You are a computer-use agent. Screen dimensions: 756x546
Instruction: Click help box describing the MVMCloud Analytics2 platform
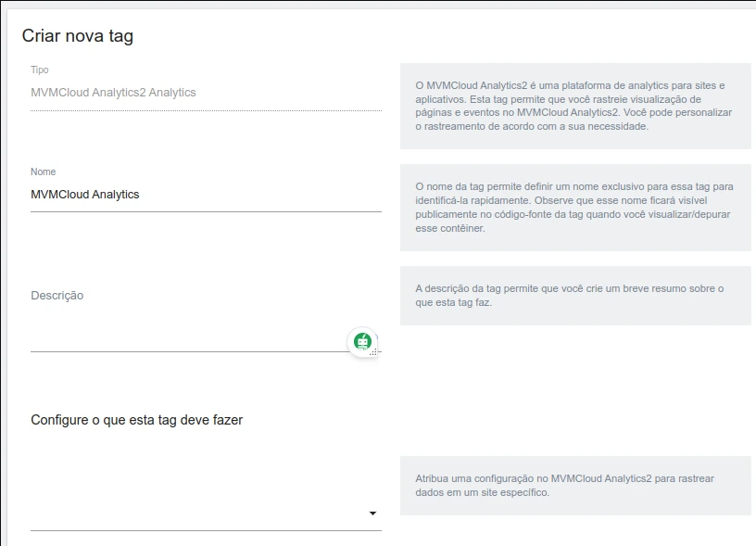pyautogui.click(x=574, y=106)
